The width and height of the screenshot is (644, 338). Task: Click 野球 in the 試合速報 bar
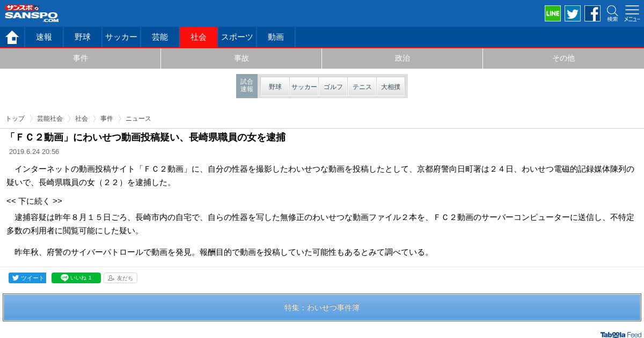pos(275,86)
